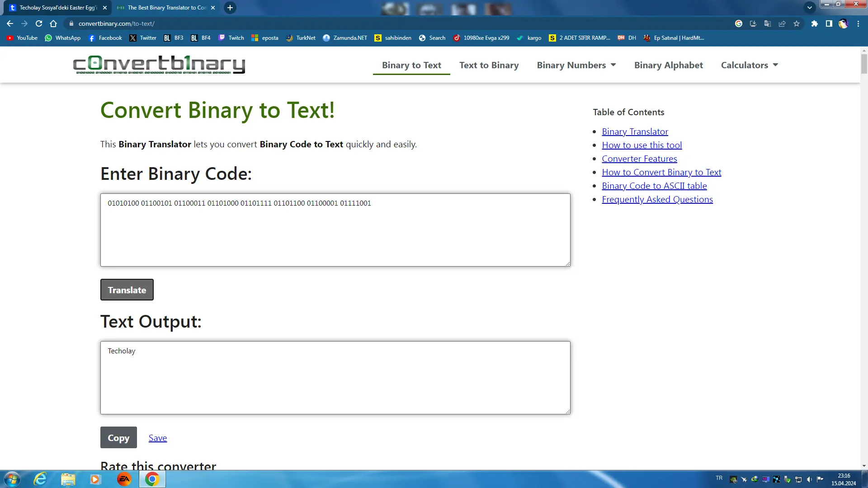Launch Internet Explorer from taskbar
868x488 pixels.
pos(40,479)
